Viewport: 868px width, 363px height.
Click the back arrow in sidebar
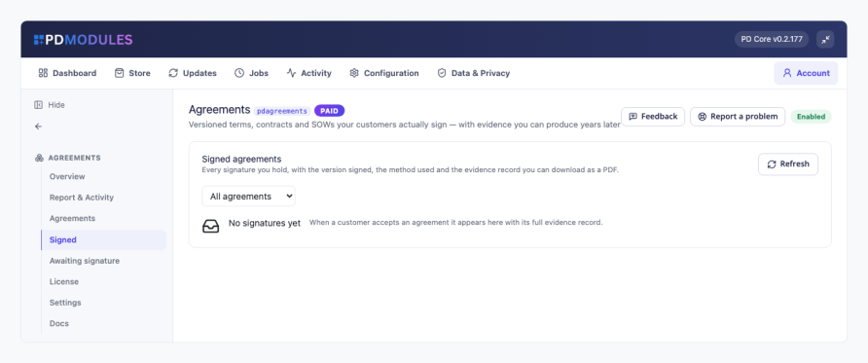[38, 127]
